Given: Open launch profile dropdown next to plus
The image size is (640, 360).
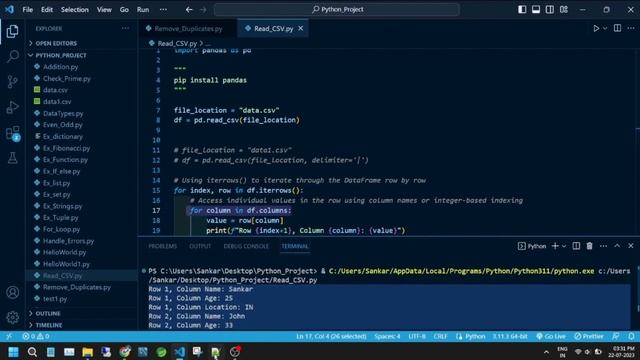Looking at the screenshot, I should click(564, 246).
